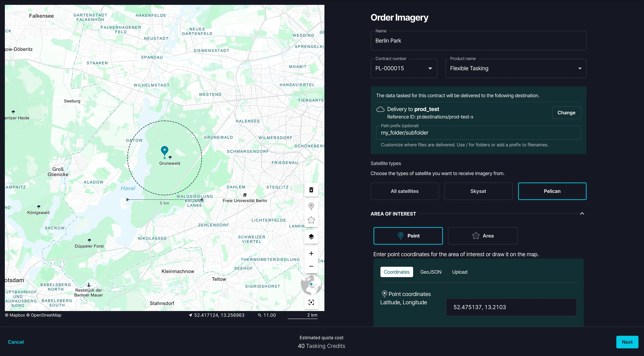Click the Zehlendorf district label
The width and height of the screenshot is (644, 356).
click(x=213, y=225)
